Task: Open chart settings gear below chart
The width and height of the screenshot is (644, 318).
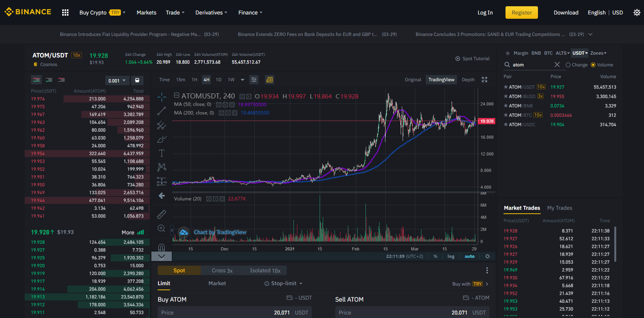Action: [487, 256]
